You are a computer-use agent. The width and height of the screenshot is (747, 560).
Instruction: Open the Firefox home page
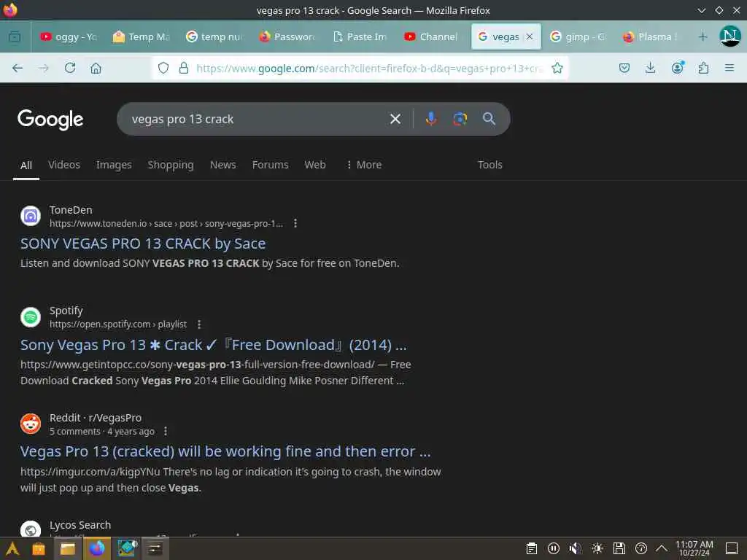point(96,68)
